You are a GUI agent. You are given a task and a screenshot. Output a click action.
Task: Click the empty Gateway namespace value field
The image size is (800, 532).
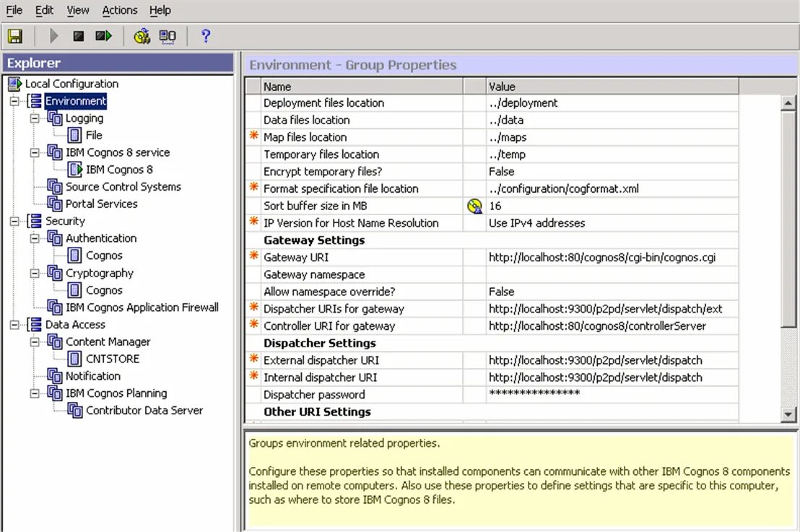point(612,275)
